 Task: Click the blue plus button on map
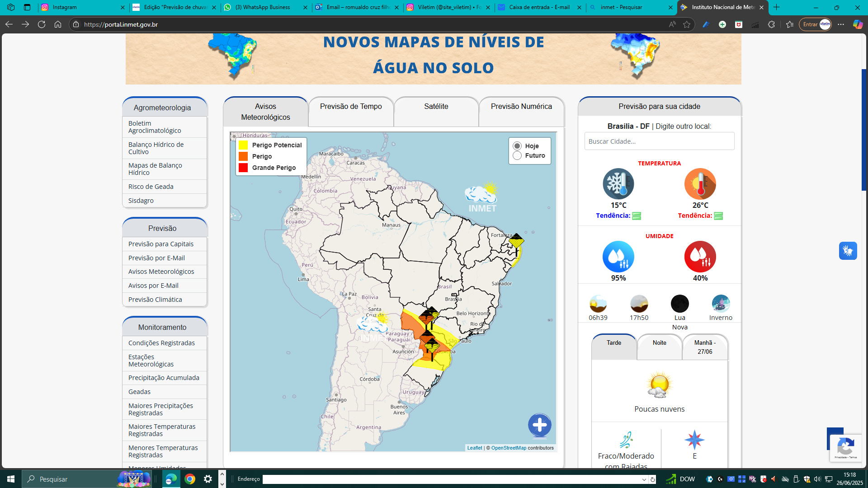pos(539,425)
